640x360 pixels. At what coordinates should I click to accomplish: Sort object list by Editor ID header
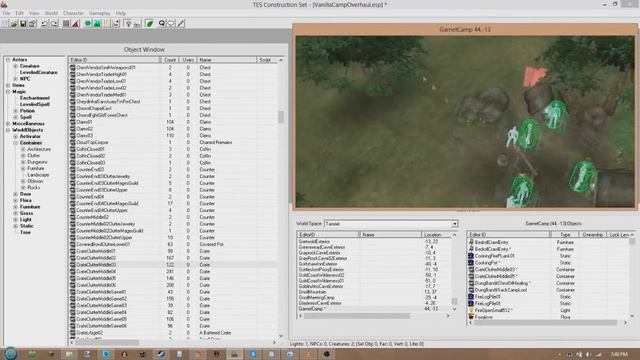coord(115,60)
